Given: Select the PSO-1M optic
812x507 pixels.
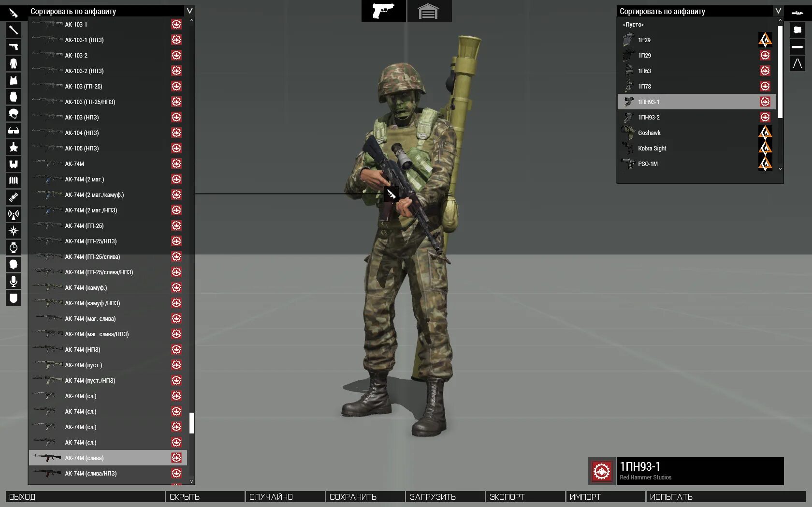Looking at the screenshot, I should pyautogui.click(x=696, y=164).
